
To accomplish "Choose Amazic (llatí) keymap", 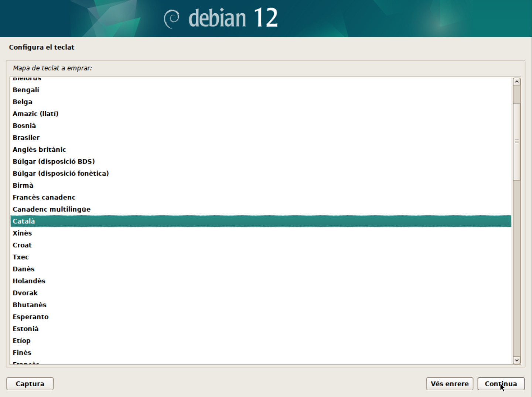I will [261, 114].
